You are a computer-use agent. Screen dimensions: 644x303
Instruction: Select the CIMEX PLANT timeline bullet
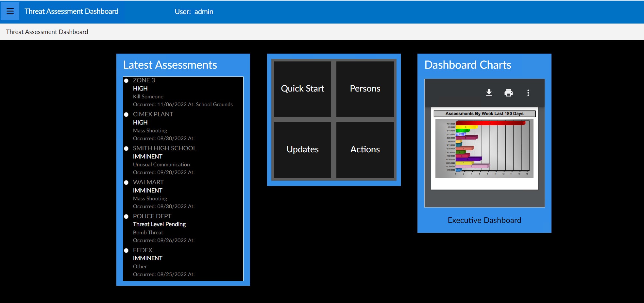[126, 114]
